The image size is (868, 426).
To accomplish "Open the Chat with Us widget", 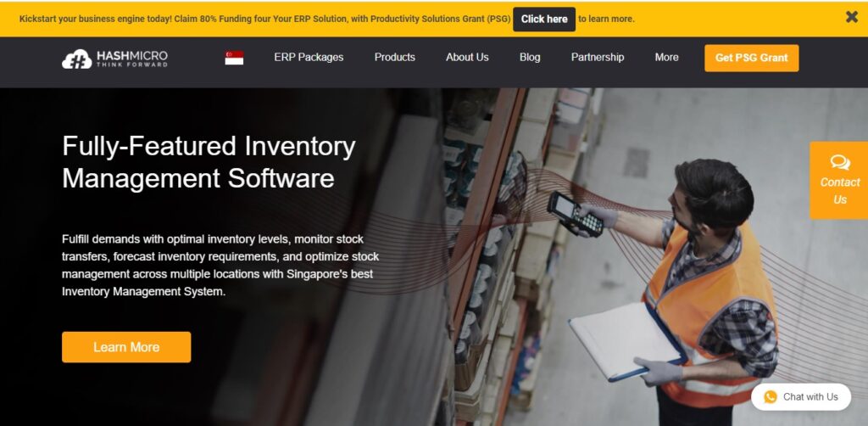I will [801, 396].
